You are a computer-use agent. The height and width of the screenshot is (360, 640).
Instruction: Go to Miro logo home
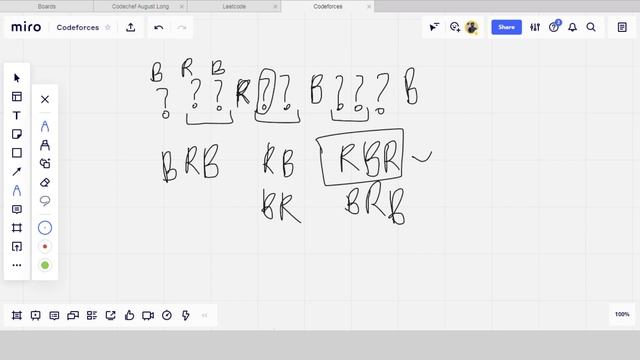coord(26,27)
